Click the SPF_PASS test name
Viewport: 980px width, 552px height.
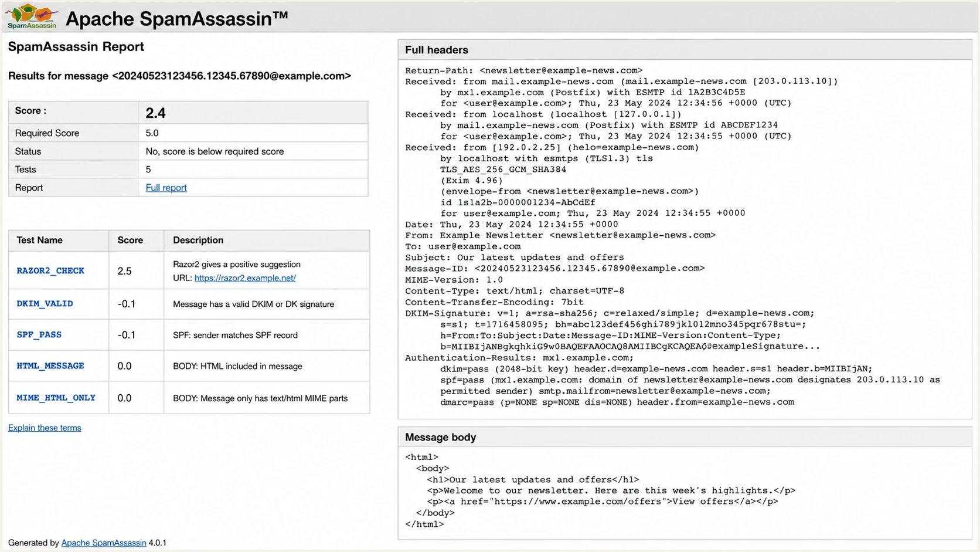39,335
